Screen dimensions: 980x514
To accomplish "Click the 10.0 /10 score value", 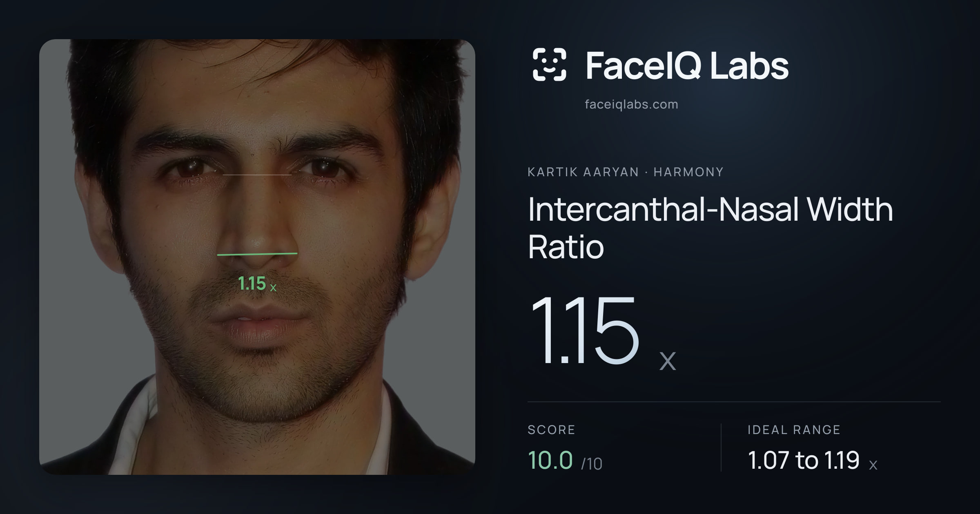I will pyautogui.click(x=565, y=460).
